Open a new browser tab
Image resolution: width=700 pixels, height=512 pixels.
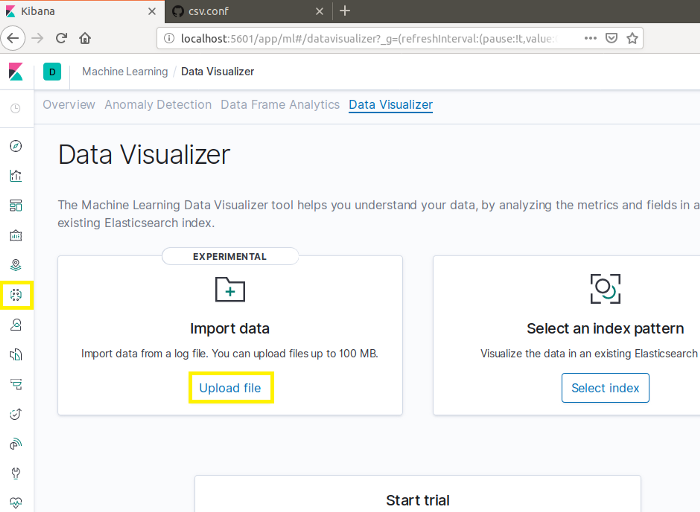(345, 11)
